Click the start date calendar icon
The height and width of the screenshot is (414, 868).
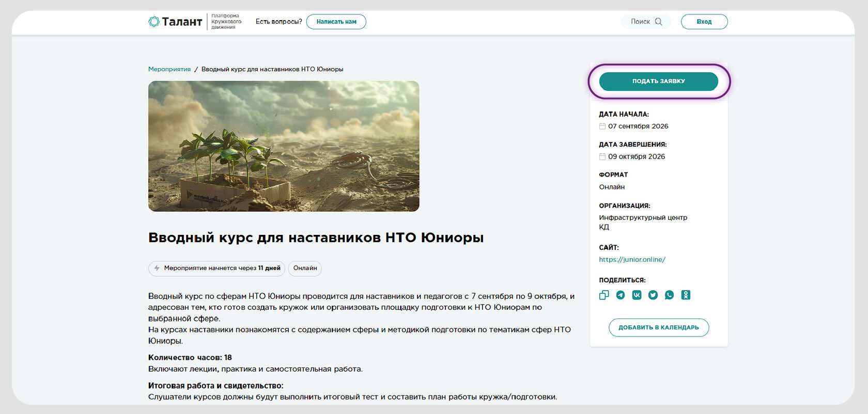click(x=602, y=126)
